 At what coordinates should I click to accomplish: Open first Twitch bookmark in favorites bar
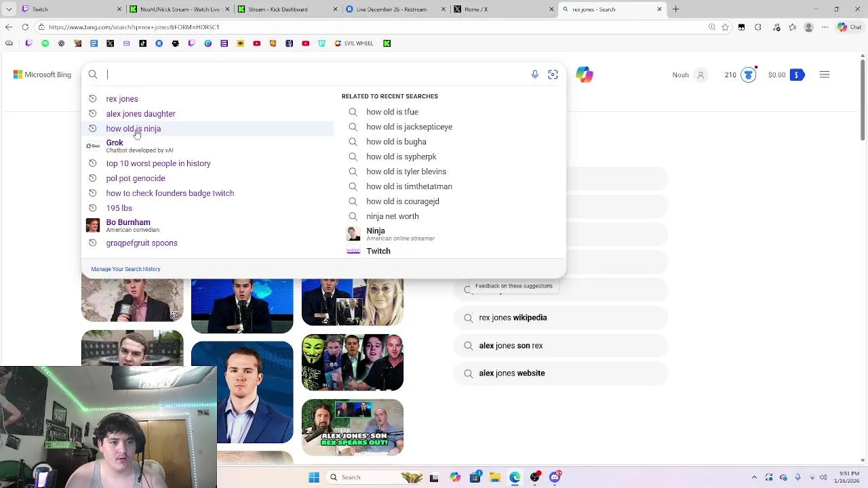click(x=28, y=43)
